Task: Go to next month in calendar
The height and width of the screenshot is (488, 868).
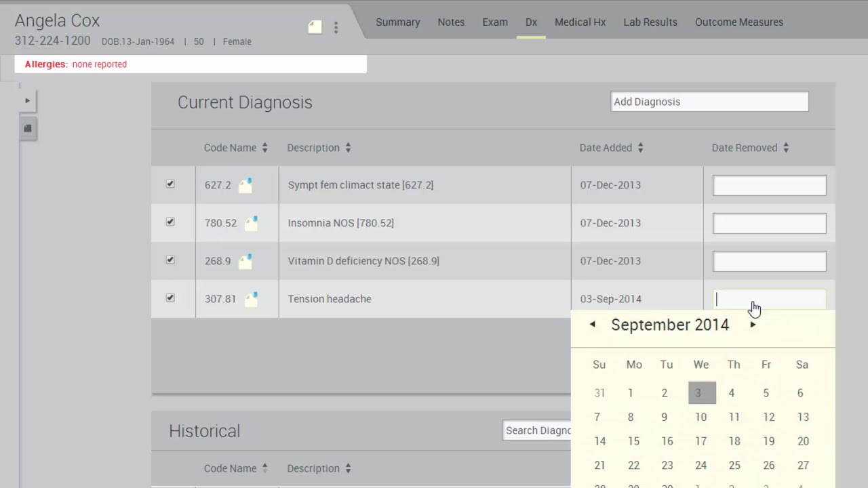Action: [x=753, y=325]
